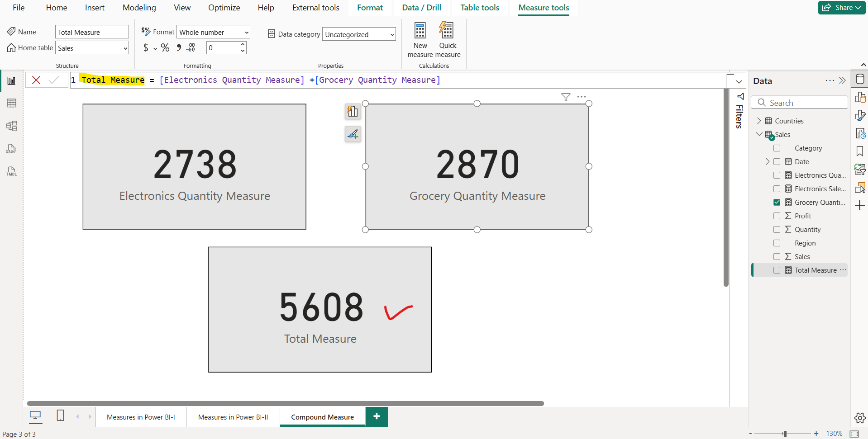Open the DAX query view
Viewport: 868px width, 439px height.
click(11, 148)
